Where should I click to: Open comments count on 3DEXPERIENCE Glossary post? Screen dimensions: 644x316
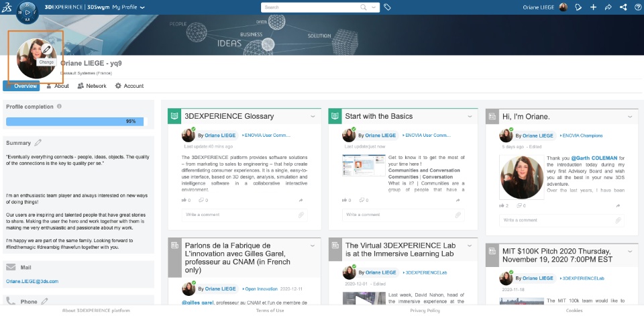(x=203, y=200)
